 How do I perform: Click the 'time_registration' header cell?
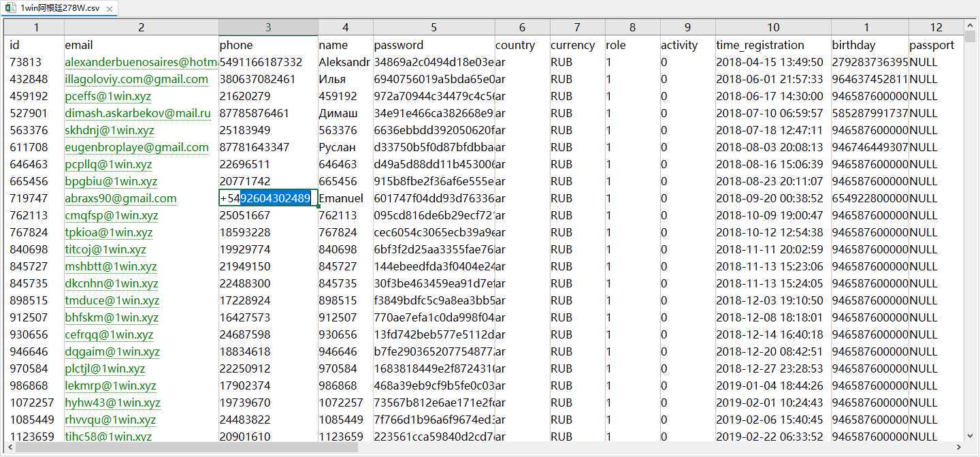[773, 45]
